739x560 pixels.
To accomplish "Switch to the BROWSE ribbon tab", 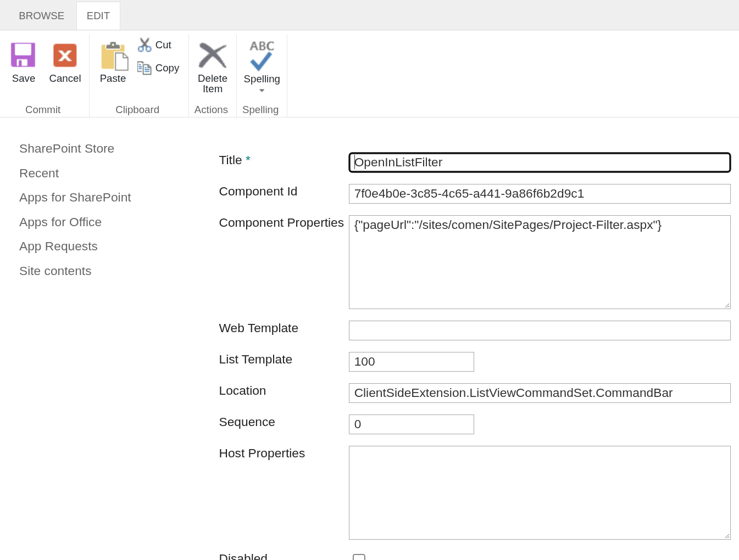I will (42, 16).
